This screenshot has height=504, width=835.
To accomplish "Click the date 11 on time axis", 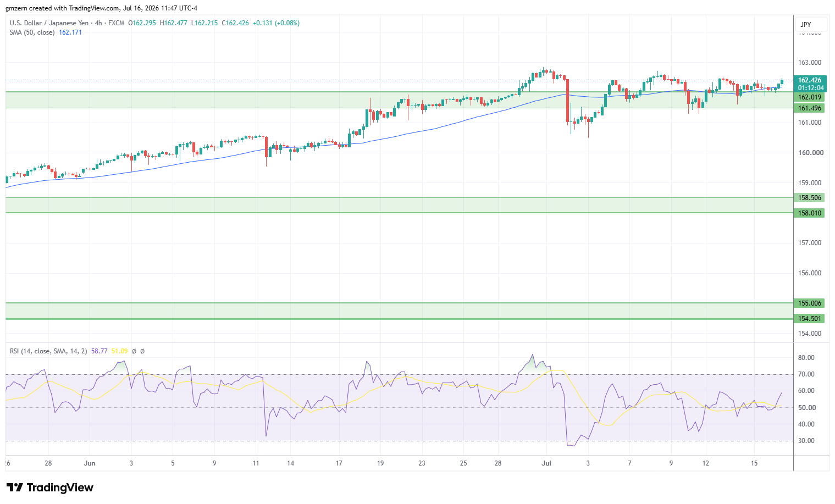I will tap(256, 463).
